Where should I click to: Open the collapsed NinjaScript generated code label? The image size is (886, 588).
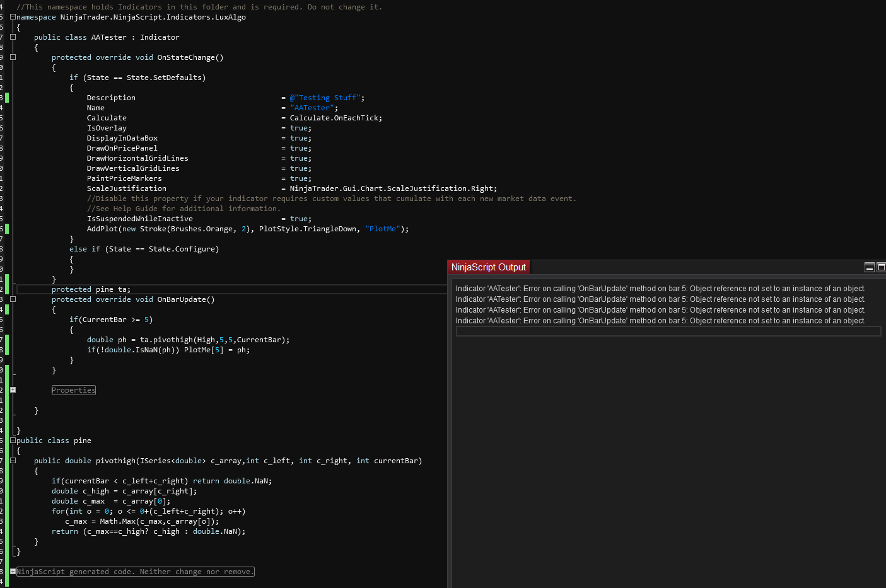pyautogui.click(x=135, y=572)
